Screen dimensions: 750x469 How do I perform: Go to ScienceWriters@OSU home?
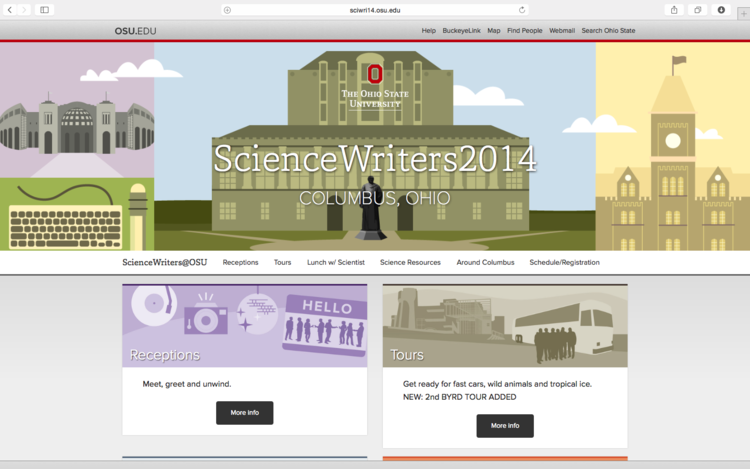coord(165,262)
